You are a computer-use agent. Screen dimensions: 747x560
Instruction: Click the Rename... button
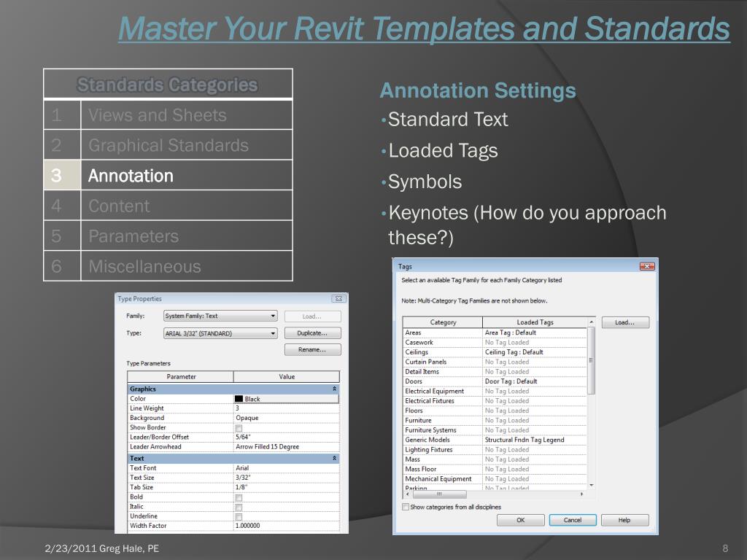[x=312, y=349]
